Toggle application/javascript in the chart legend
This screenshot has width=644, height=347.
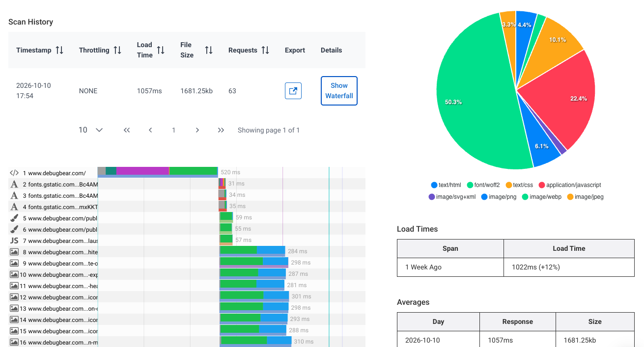pos(570,185)
